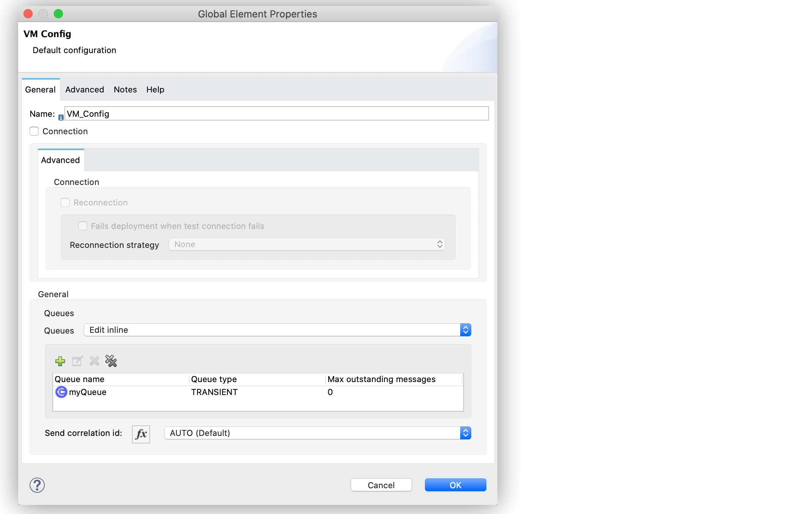Click the help question mark icon
Screen dimensions: 812x514
tap(37, 485)
